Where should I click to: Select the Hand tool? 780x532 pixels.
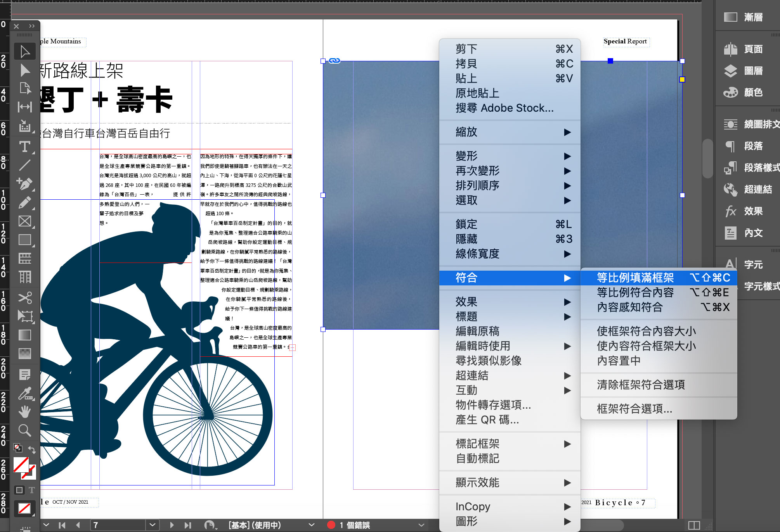pyautogui.click(x=25, y=411)
